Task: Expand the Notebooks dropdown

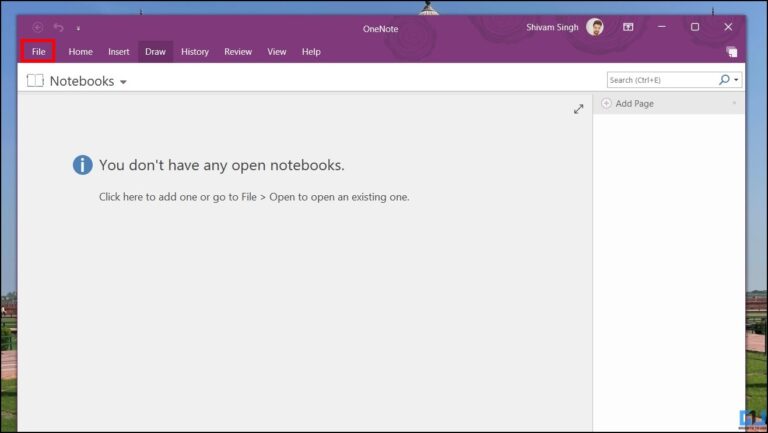Action: [123, 82]
